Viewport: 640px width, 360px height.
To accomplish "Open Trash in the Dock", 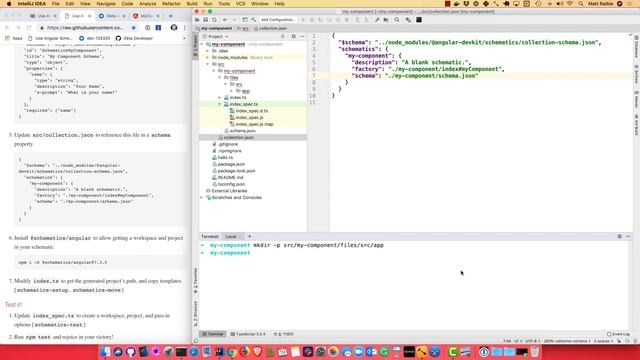I will [535, 351].
